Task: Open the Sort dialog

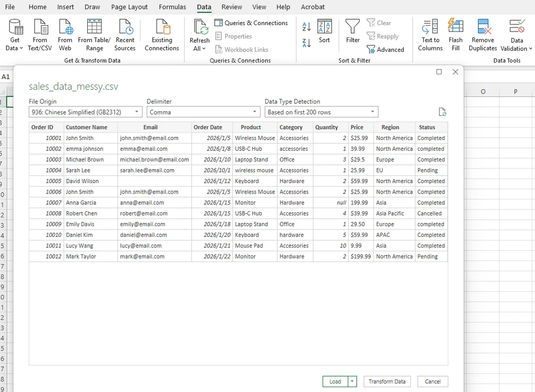Action: pyautogui.click(x=324, y=32)
